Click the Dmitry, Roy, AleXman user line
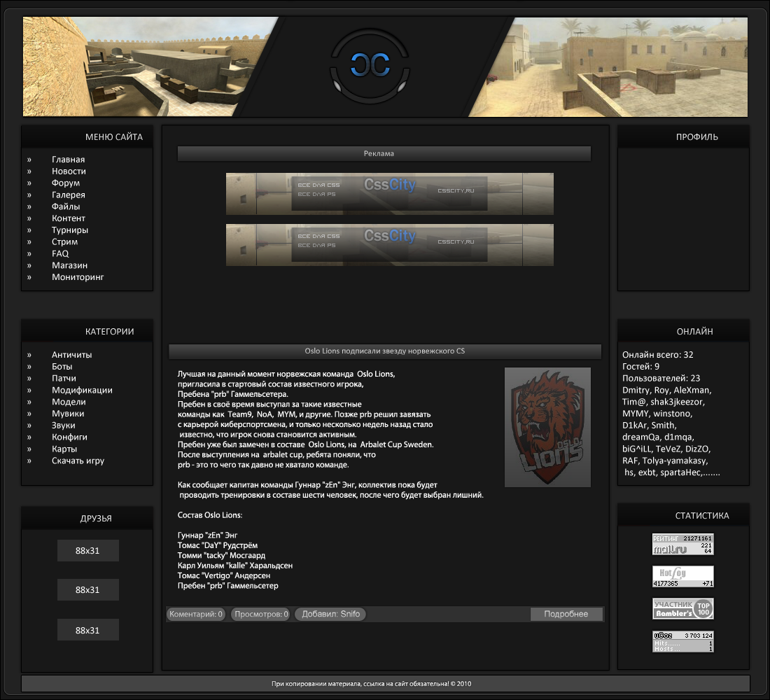 pyautogui.click(x=667, y=390)
